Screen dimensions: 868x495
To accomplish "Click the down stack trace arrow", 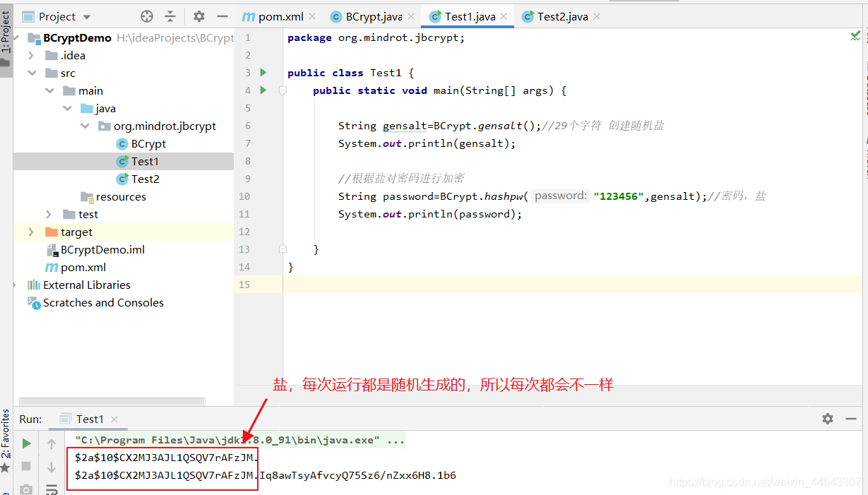I will (x=52, y=466).
